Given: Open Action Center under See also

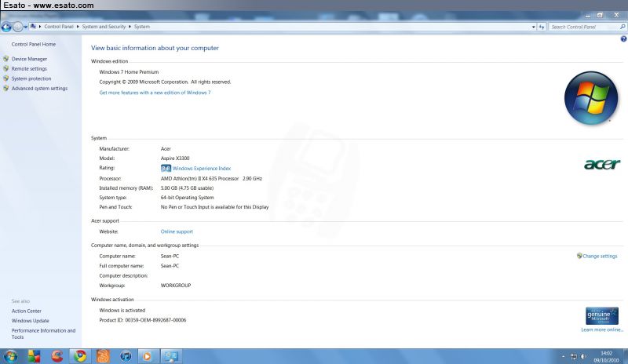Looking at the screenshot, I should [x=27, y=311].
